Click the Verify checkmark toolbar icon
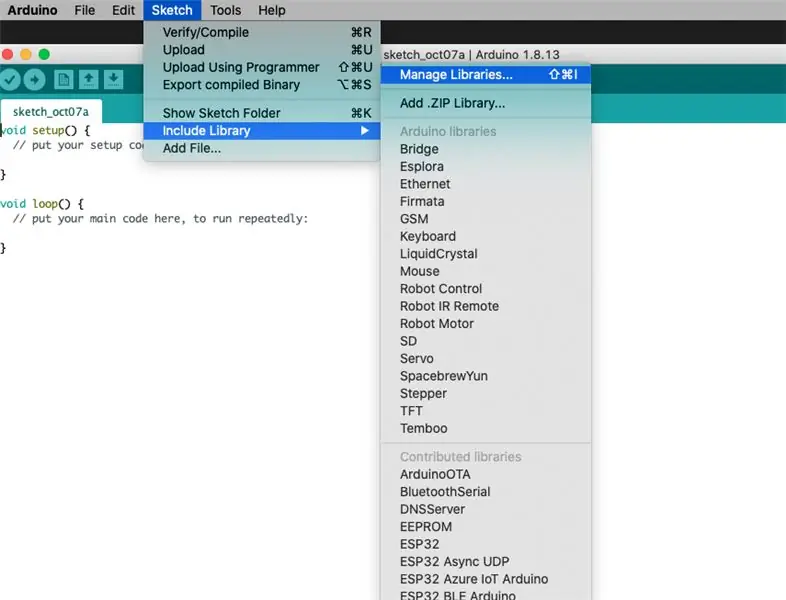Image resolution: width=786 pixels, height=600 pixels. [10, 80]
